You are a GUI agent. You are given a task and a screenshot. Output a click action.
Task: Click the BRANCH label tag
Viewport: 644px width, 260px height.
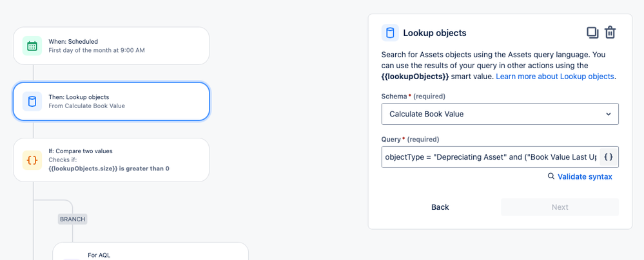pyautogui.click(x=73, y=219)
